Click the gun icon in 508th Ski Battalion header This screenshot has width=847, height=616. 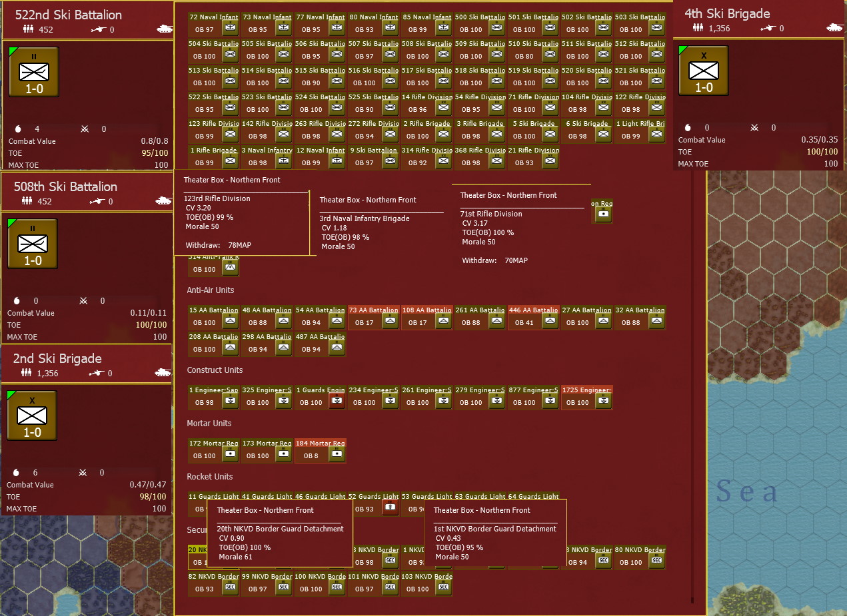(98, 201)
